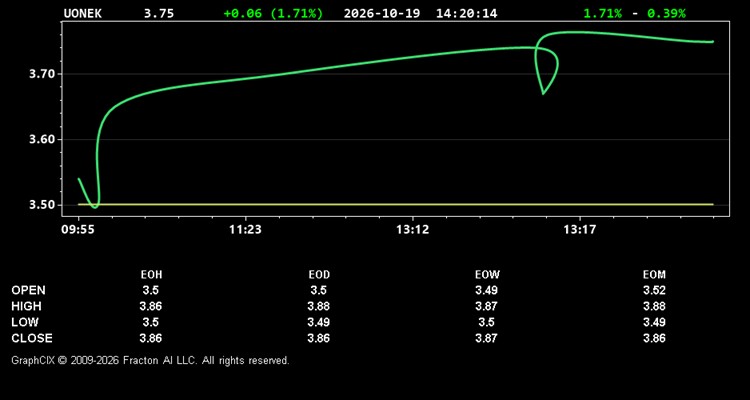This screenshot has height=400, width=750.
Task: Select the current price 3.75
Action: point(159,13)
